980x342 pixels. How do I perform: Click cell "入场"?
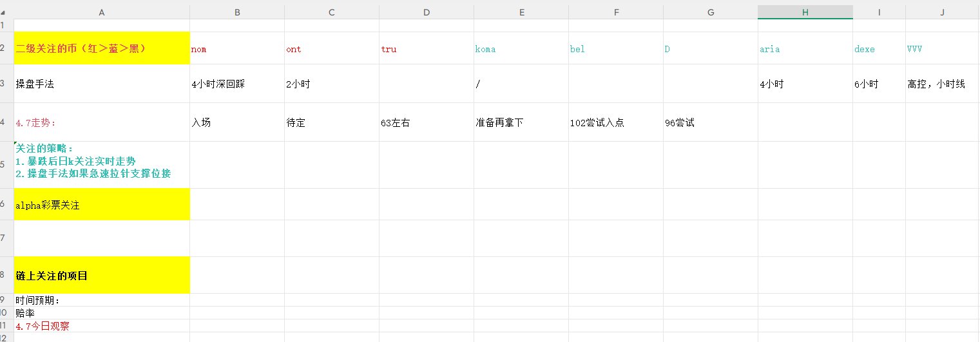click(x=237, y=122)
